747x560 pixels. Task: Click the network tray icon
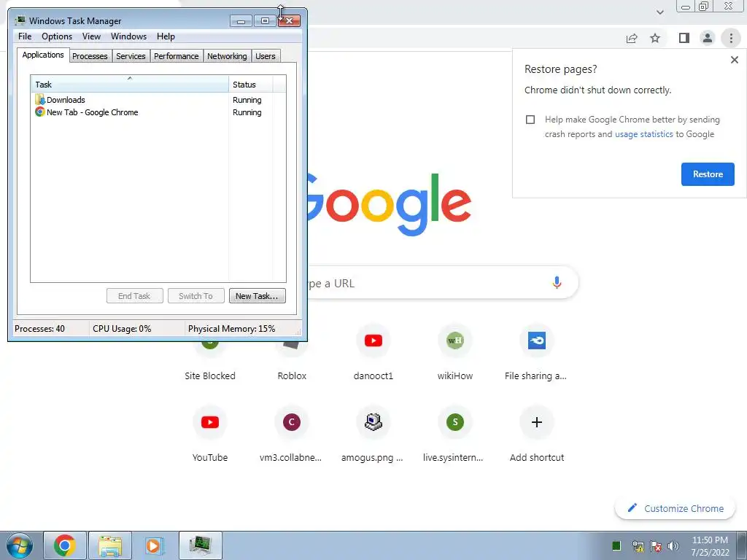coord(638,546)
